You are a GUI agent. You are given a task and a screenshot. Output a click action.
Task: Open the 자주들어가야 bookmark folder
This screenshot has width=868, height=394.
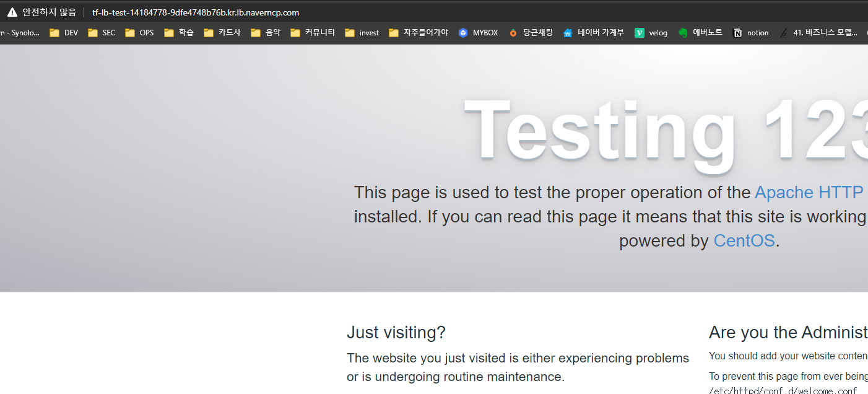[x=419, y=33]
